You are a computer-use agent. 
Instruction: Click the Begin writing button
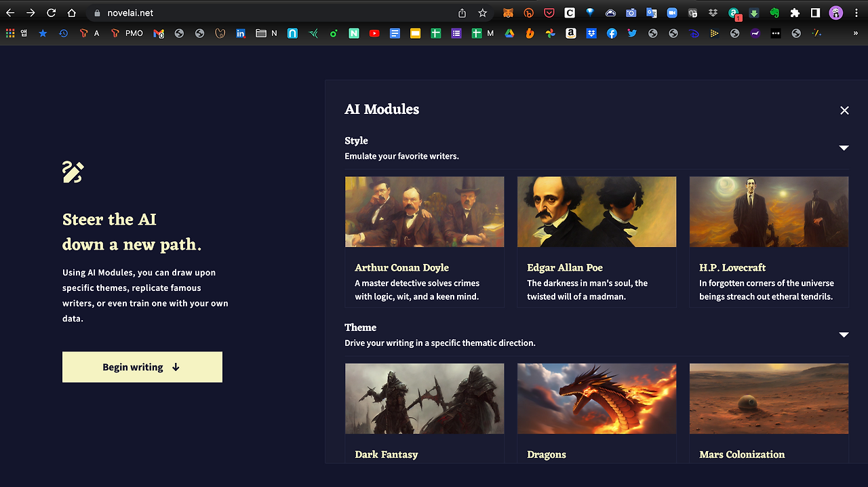[142, 367]
